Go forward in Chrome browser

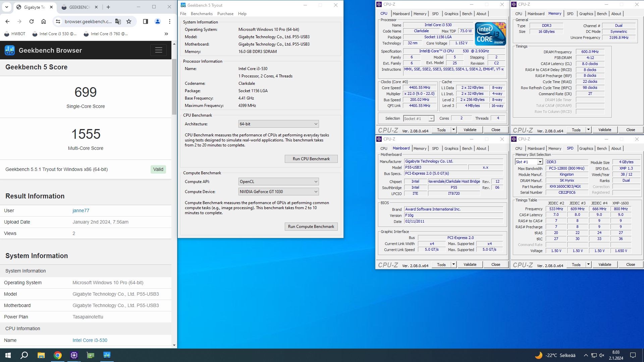click(19, 21)
